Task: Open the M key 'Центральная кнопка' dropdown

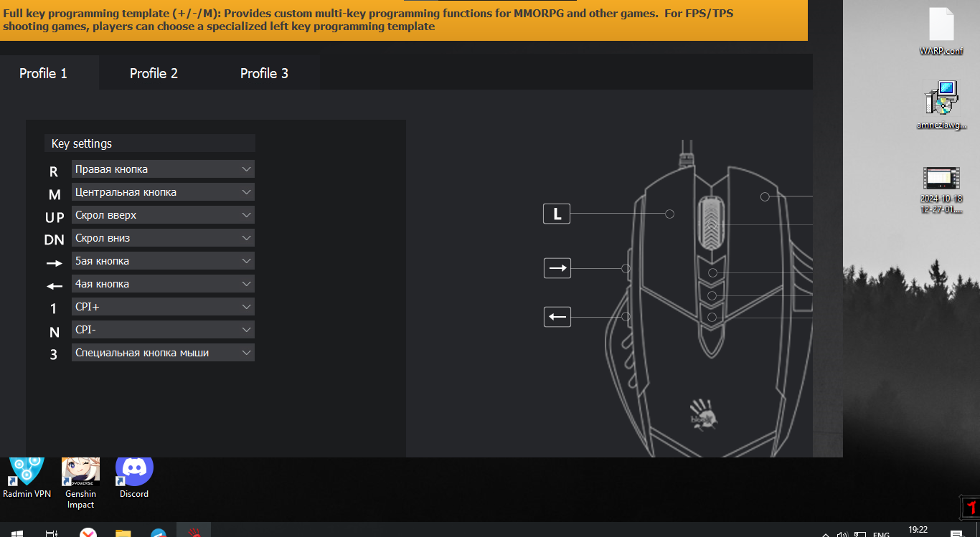Action: 163,192
